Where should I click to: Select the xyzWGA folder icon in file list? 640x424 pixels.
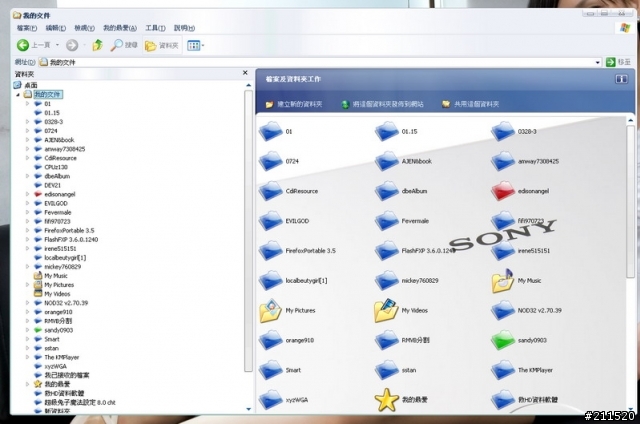point(270,400)
